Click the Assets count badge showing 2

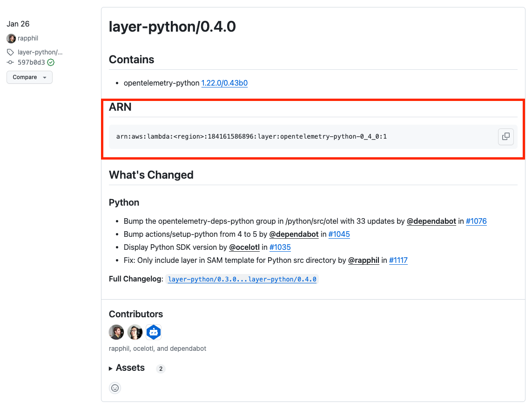click(x=160, y=368)
